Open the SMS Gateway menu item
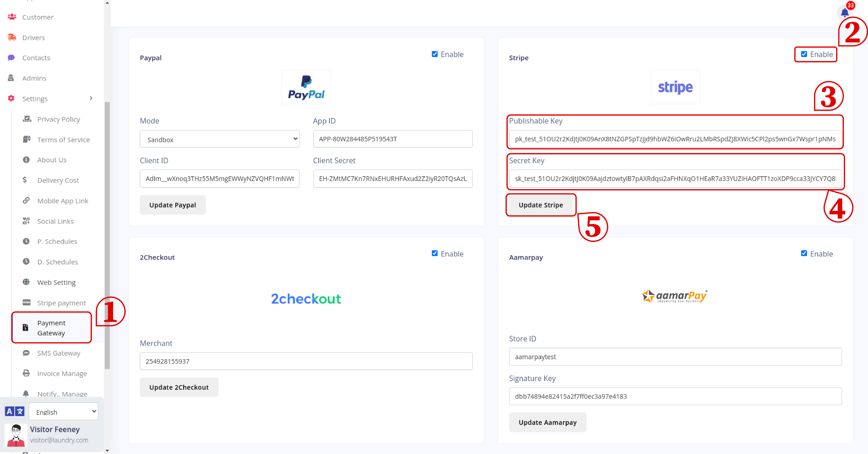 (x=59, y=353)
